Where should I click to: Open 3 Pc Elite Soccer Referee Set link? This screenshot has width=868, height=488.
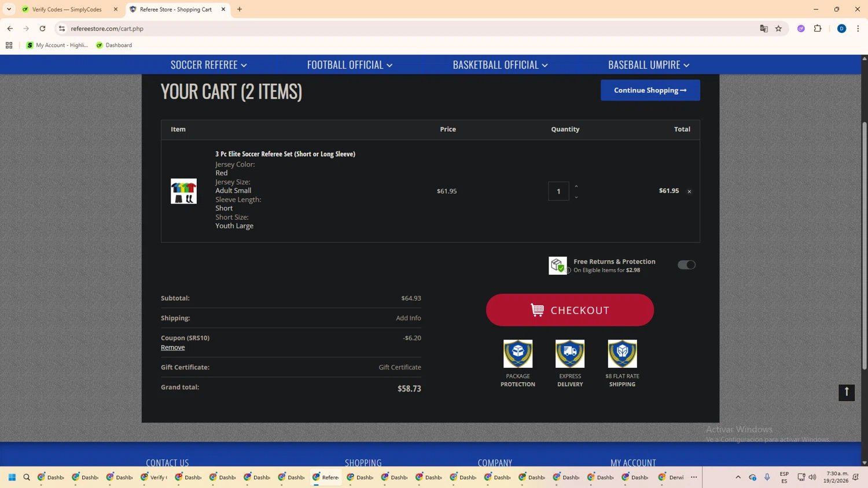(x=285, y=154)
